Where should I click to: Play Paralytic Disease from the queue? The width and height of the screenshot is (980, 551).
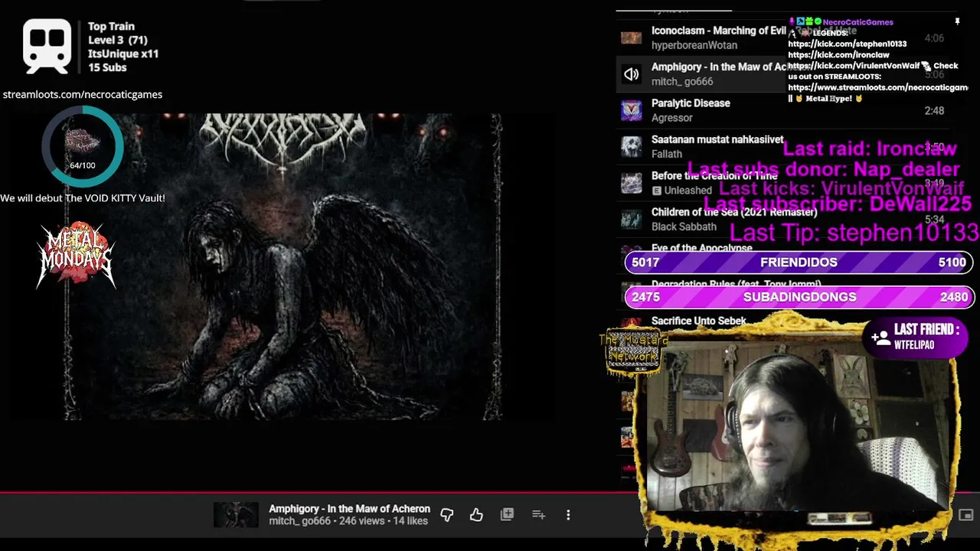(691, 103)
